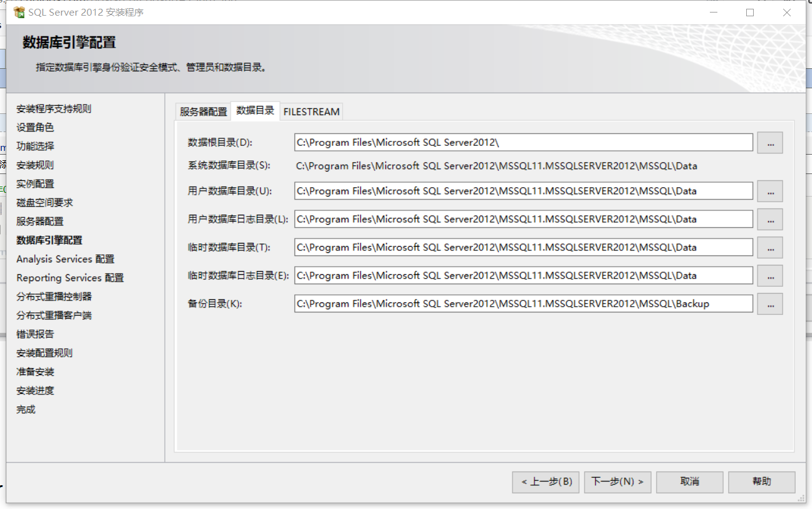Click the 系统数据库目录 path text
Viewport: 812px width, 509px height.
(x=496, y=166)
